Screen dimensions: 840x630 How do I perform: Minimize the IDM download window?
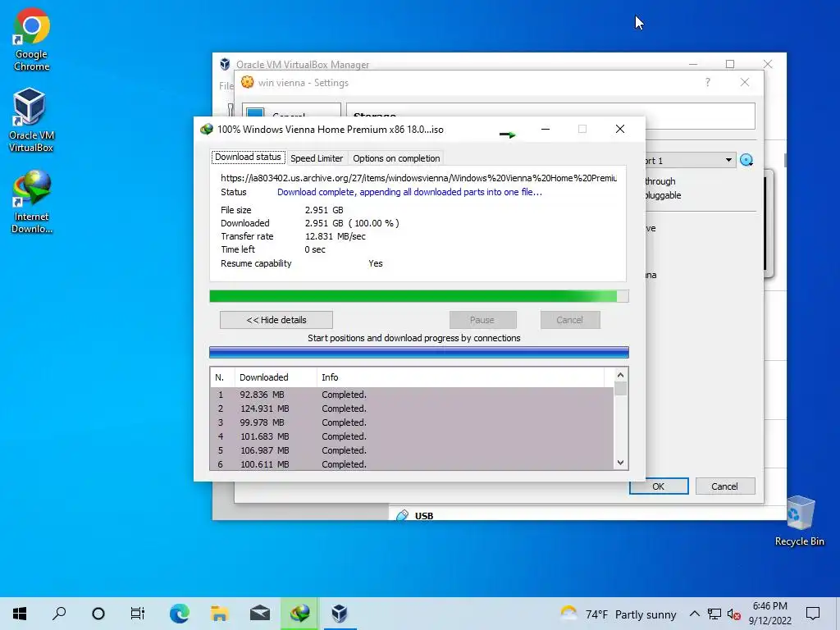pyautogui.click(x=546, y=129)
